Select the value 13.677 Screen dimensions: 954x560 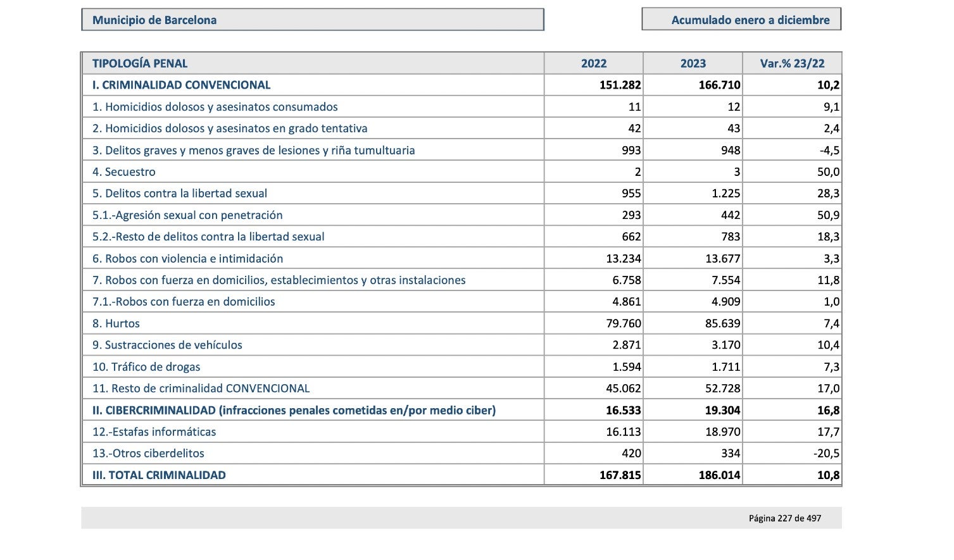point(723,258)
